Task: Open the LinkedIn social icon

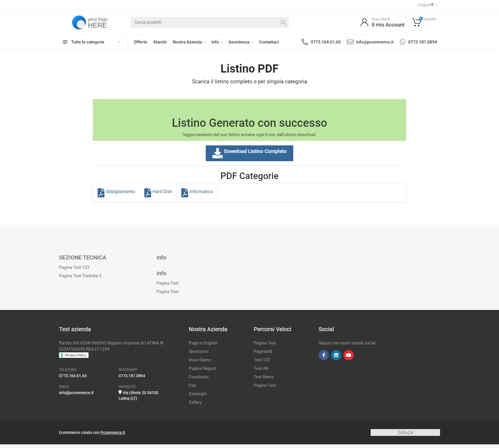Action: (336, 355)
